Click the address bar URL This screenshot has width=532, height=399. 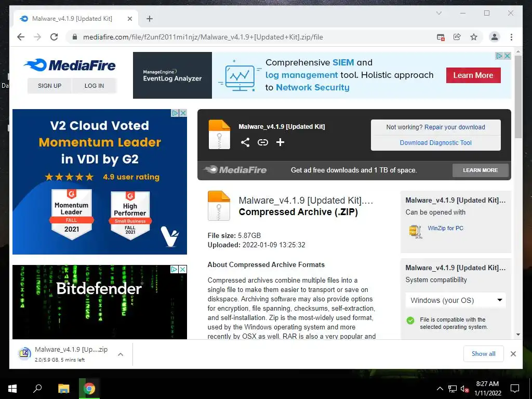pyautogui.click(x=203, y=37)
